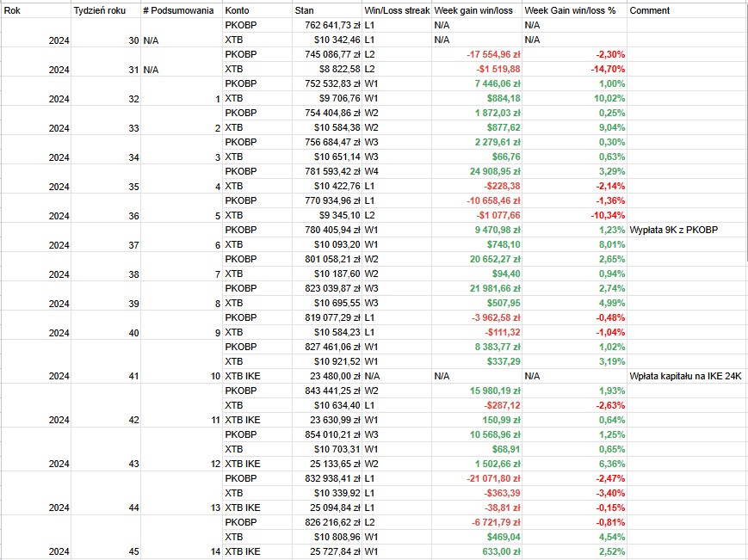
Task: Select the Konto column header
Action: point(255,10)
